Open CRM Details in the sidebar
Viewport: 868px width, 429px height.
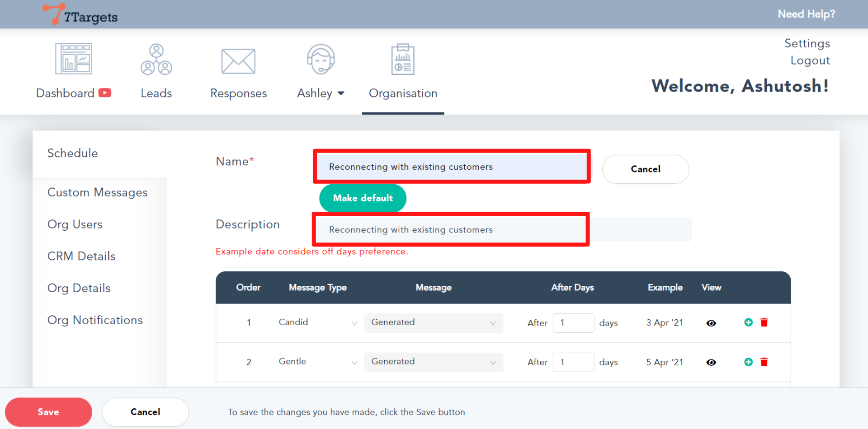(81, 256)
